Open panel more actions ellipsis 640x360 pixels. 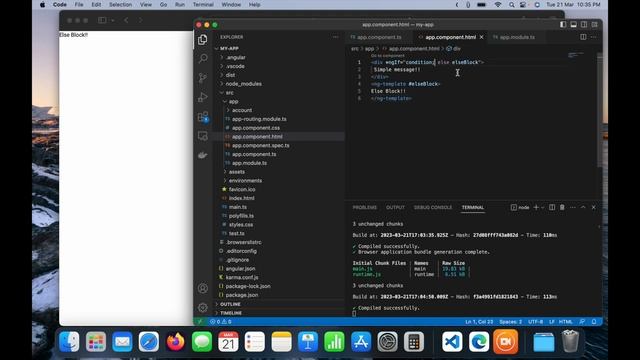pyautogui.click(x=573, y=207)
